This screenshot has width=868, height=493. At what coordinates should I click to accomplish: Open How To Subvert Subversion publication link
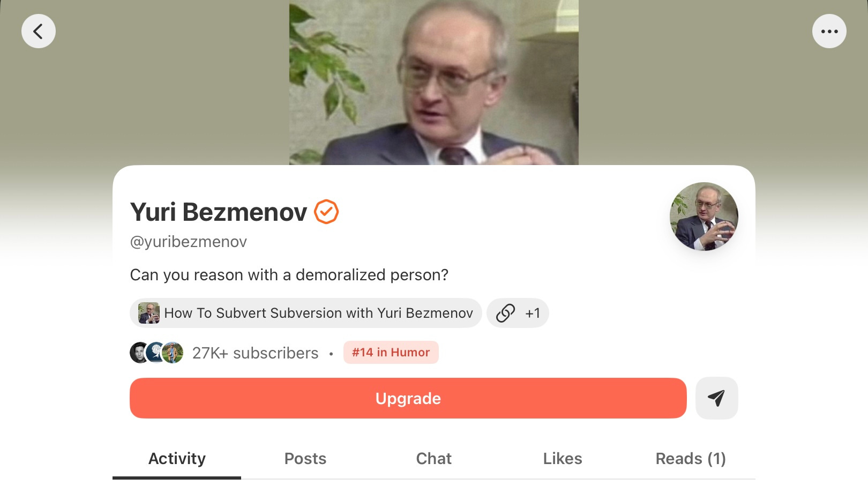306,313
